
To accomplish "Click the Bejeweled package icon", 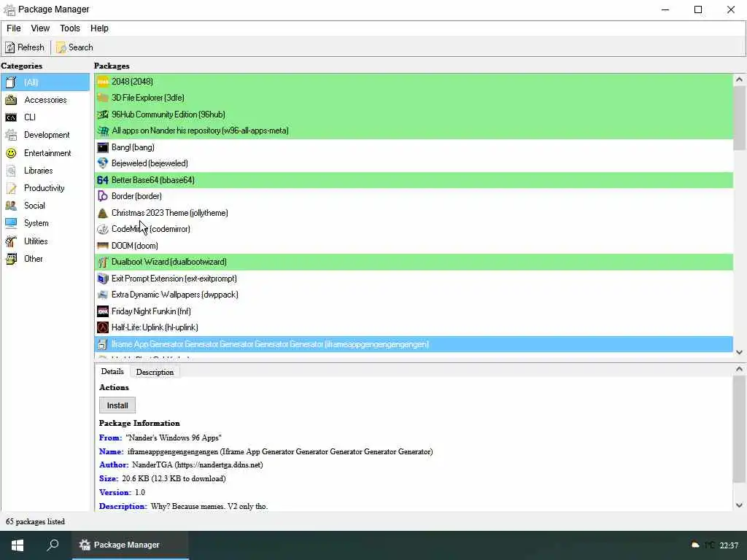I will pyautogui.click(x=103, y=163).
